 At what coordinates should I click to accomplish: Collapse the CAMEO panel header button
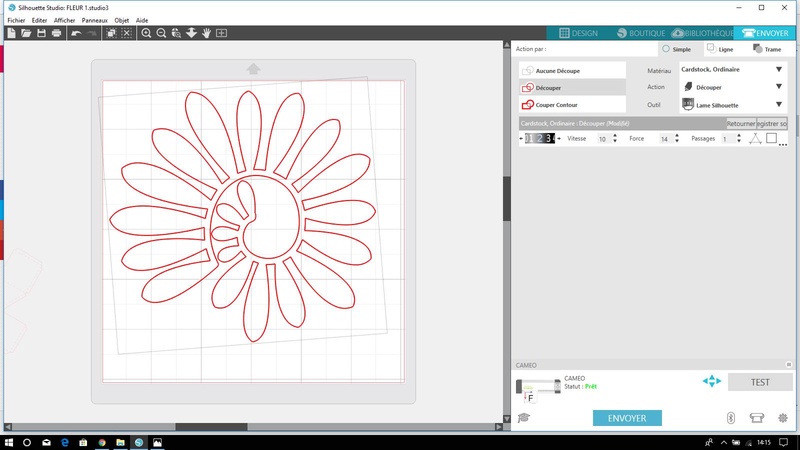[789, 365]
